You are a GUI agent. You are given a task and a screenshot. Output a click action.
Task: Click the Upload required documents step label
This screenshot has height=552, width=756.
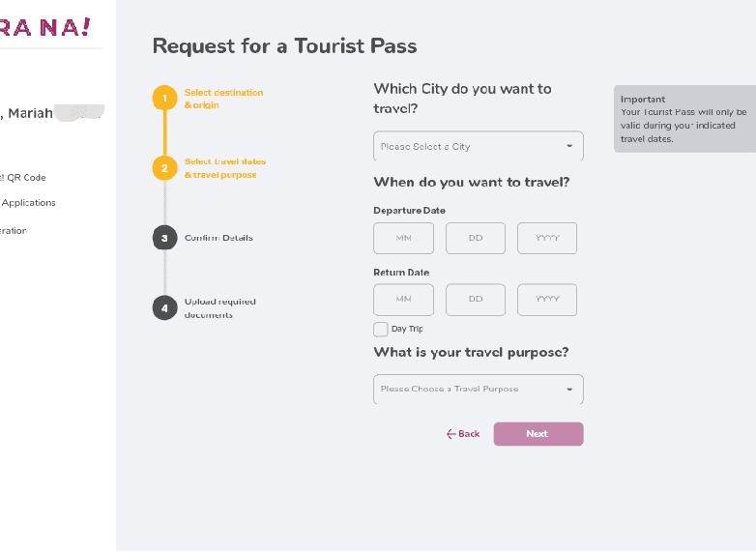click(x=219, y=308)
